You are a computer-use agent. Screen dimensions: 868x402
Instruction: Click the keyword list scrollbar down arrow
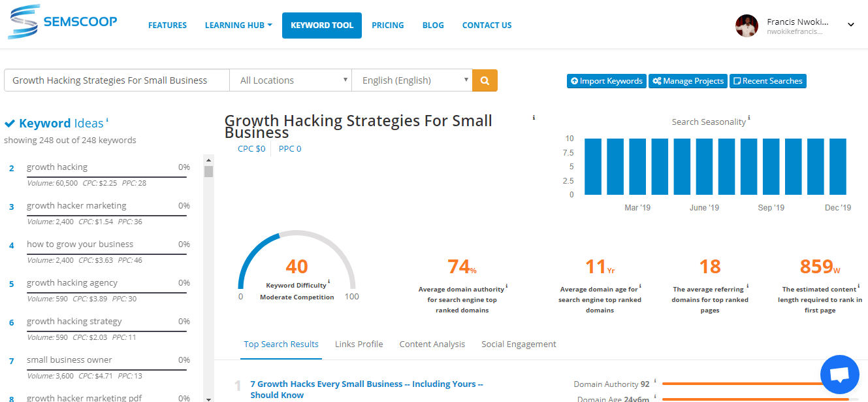pos(208,398)
